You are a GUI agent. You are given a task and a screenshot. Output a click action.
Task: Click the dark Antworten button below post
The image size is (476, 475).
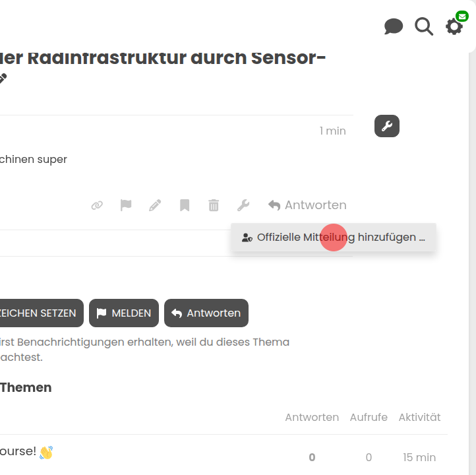tap(206, 313)
